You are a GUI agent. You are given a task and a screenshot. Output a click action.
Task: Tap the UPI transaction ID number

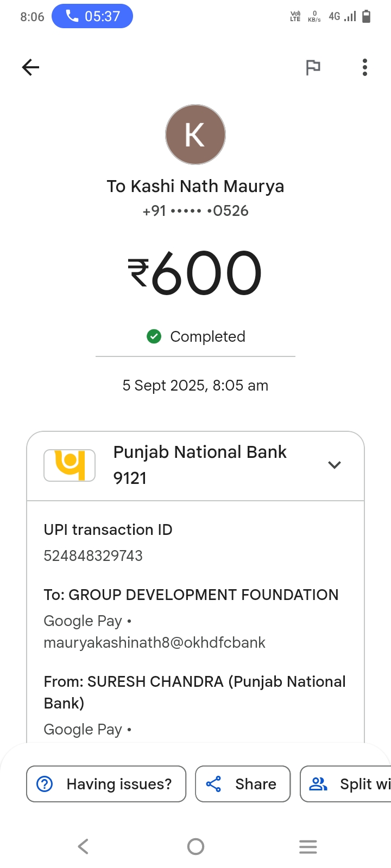point(93,556)
